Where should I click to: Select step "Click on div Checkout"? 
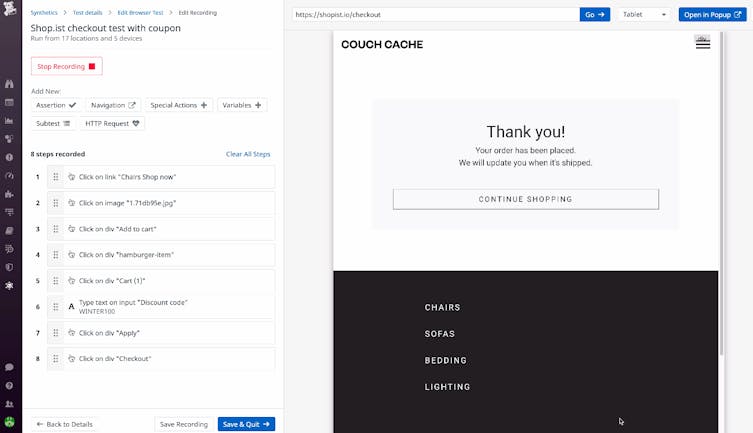tap(161, 359)
